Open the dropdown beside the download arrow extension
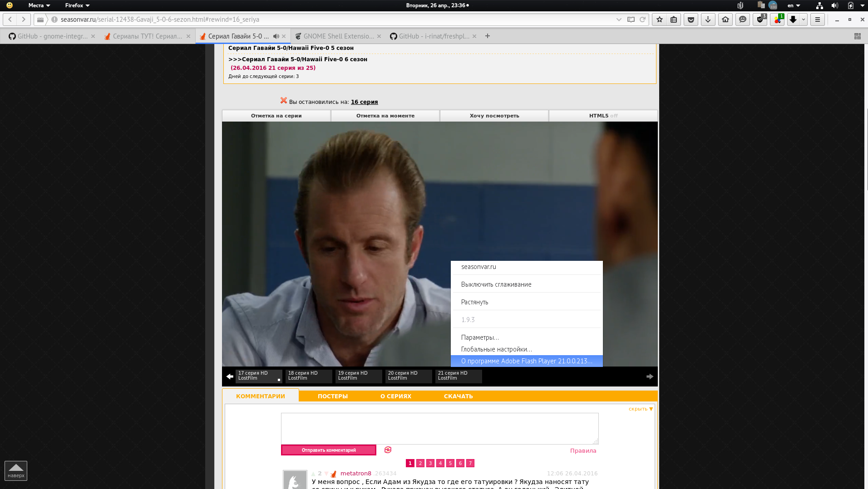Image resolution: width=868 pixels, height=489 pixels. (x=804, y=20)
